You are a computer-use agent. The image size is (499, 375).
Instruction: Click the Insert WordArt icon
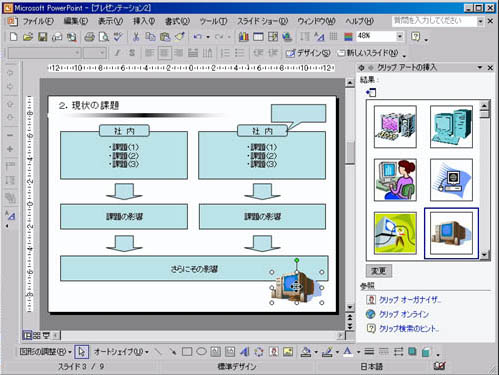(244, 351)
